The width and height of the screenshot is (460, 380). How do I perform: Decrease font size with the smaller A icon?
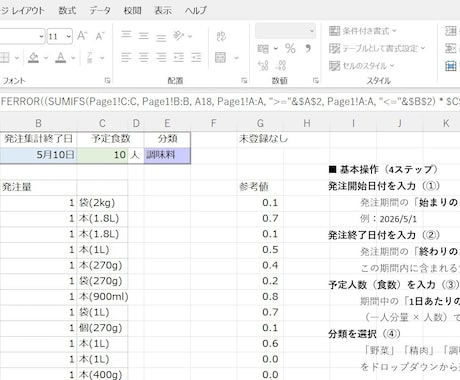pyautogui.click(x=100, y=36)
